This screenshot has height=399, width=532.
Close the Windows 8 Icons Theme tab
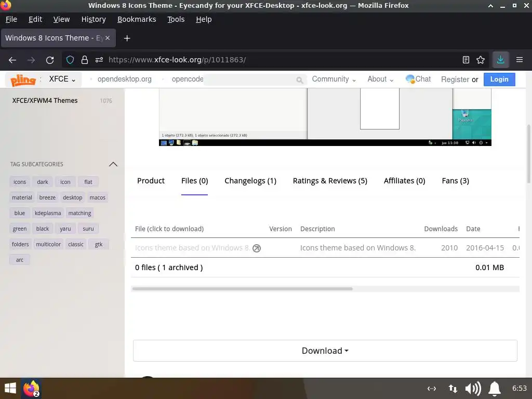(108, 38)
